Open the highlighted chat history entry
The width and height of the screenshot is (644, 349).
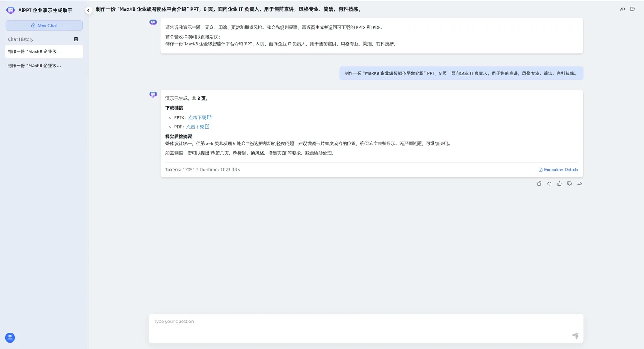click(44, 51)
